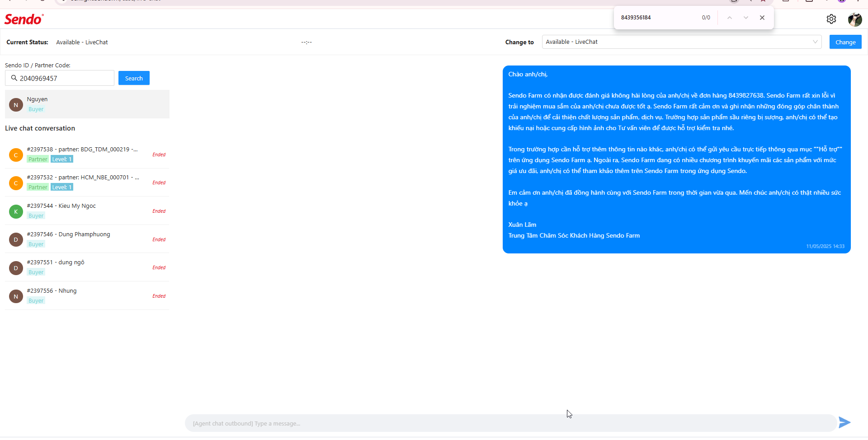The width and height of the screenshot is (868, 440).
Task: Open conversation #2397546 - Dung Phamphuong
Action: click(87, 239)
